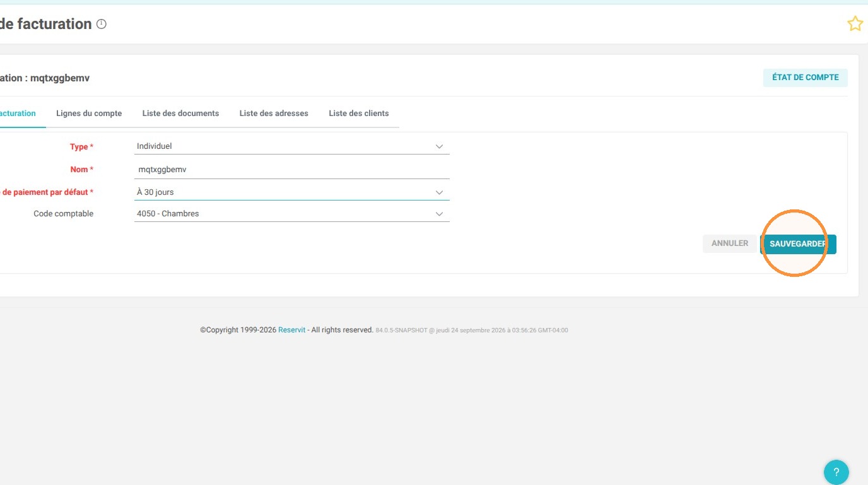Image resolution: width=868 pixels, height=485 pixels.
Task: Open Code comptable 4050 - Chambres dropdown
Action: pos(292,214)
